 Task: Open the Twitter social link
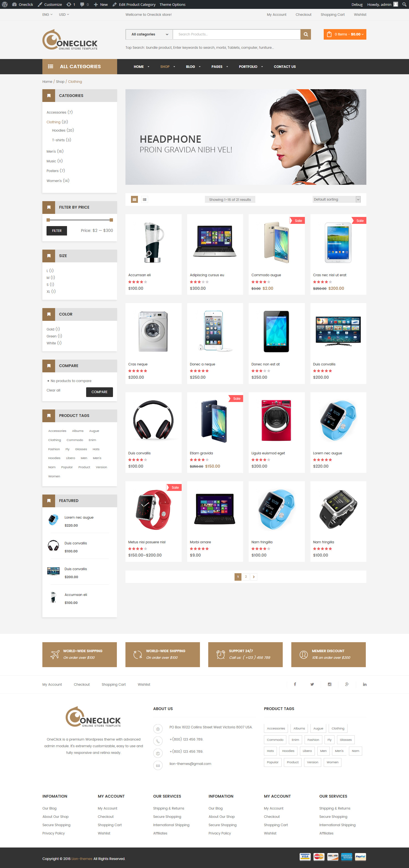coord(312,684)
